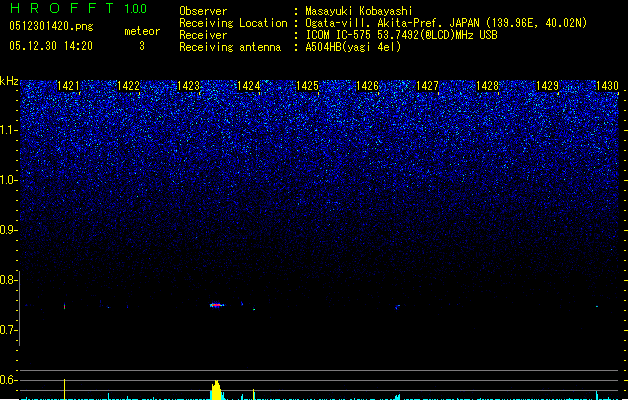Click time marker 1429
The image size is (629, 400).
click(547, 86)
